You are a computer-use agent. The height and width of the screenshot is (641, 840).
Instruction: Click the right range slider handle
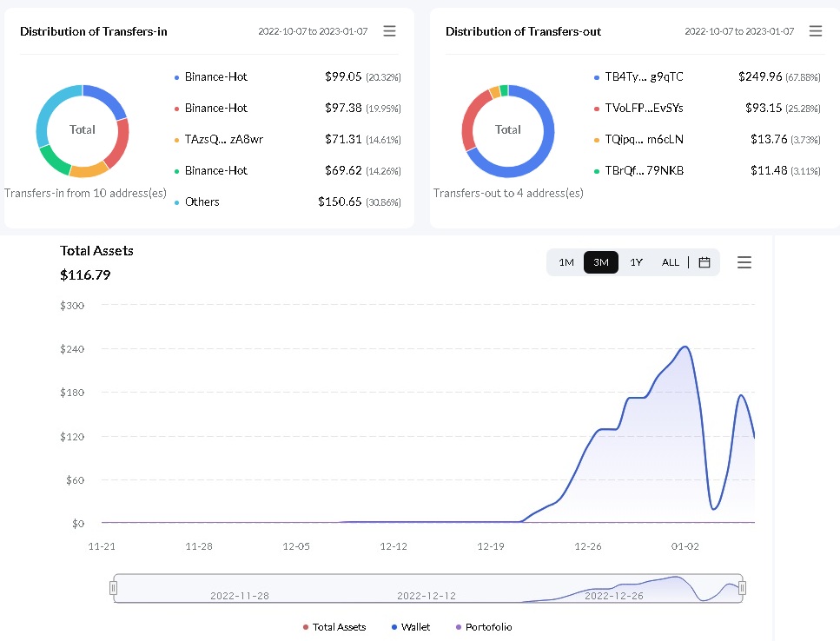pyautogui.click(x=742, y=589)
